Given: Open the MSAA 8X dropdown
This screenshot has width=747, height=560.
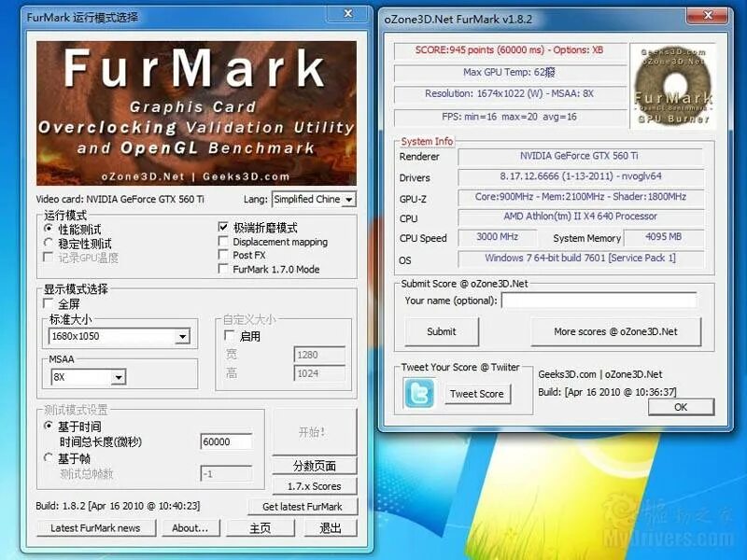Looking at the screenshot, I should click(88, 377).
